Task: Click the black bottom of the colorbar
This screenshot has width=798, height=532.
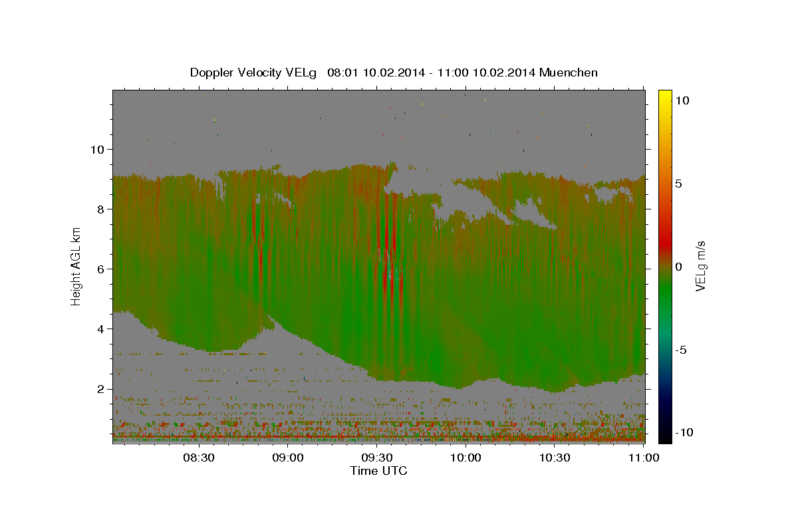Action: [664, 436]
